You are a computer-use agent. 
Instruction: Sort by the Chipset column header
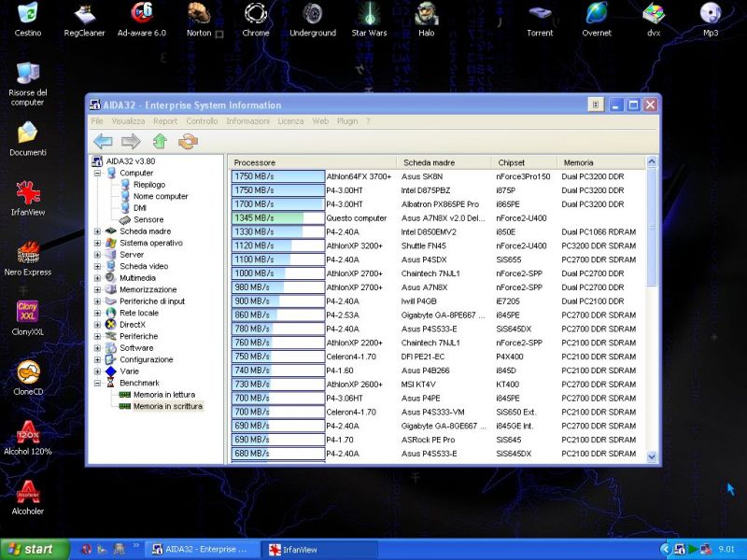[x=524, y=162]
